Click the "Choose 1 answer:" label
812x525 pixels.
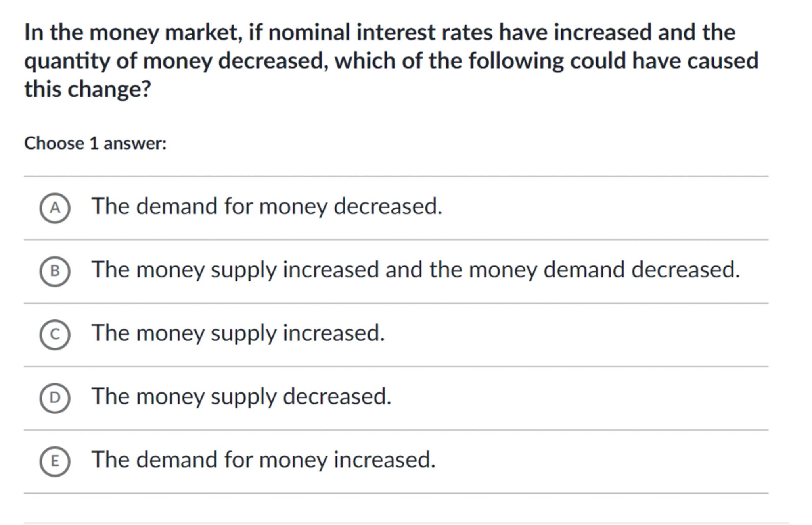(x=95, y=143)
